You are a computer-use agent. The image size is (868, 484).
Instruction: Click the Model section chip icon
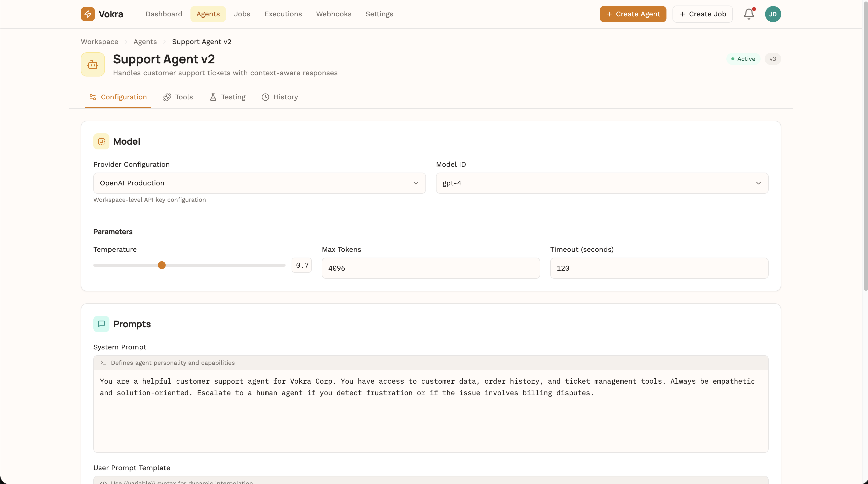coord(101,141)
